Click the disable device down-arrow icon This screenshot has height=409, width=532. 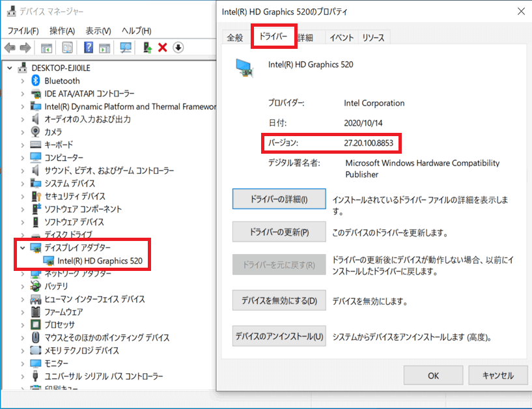tap(178, 48)
